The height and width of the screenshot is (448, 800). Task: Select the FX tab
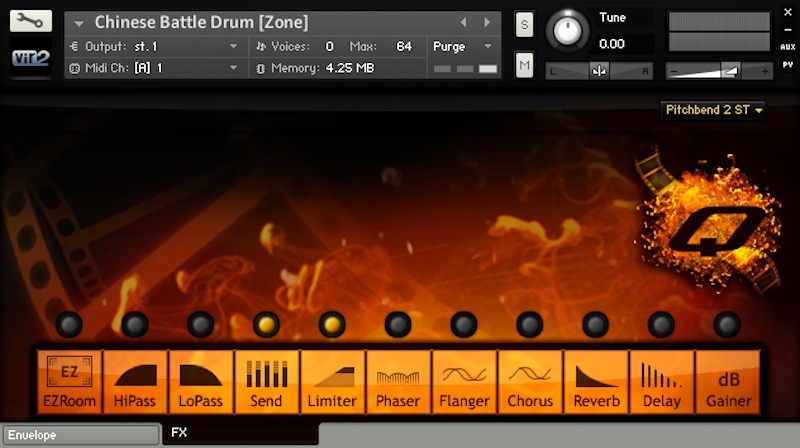click(x=180, y=434)
